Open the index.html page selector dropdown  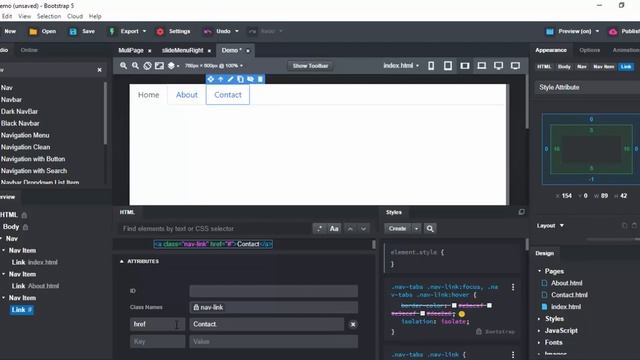coord(401,66)
